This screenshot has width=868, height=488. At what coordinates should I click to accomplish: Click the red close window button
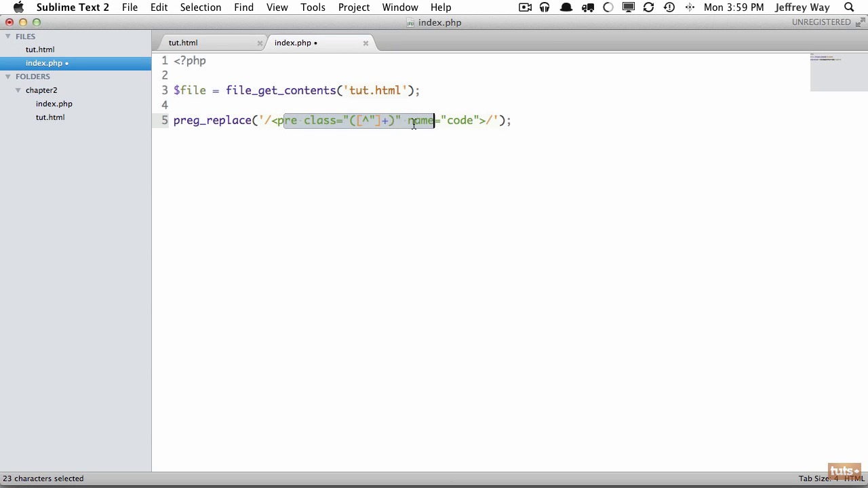click(9, 22)
